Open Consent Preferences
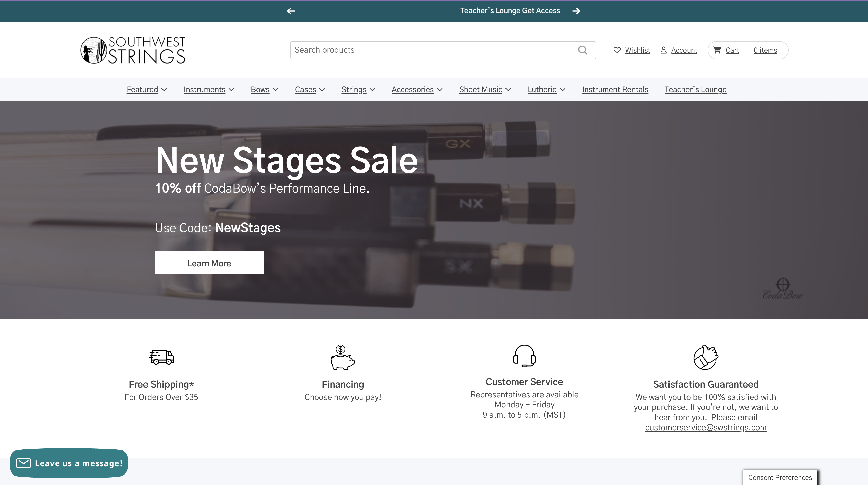 pos(780,478)
